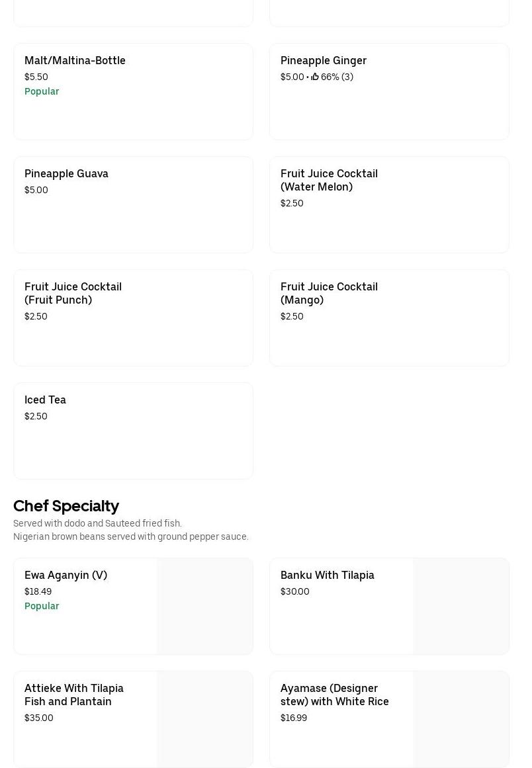
Task: Click the Attieke With Tilapia image thumbnail
Action: (205, 720)
